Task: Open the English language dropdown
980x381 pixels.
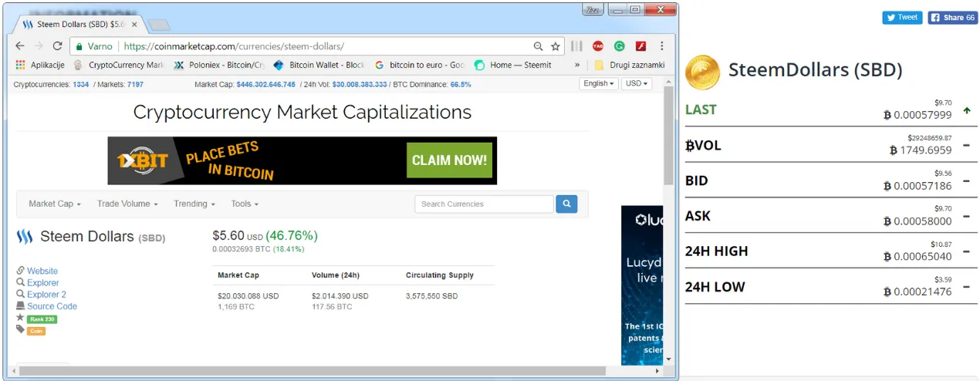Action: point(599,83)
